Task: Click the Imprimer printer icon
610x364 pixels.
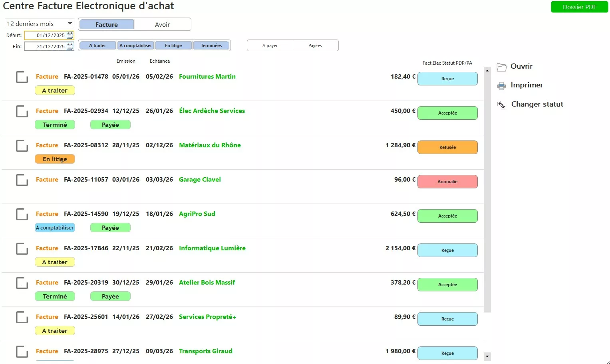Action: (501, 86)
